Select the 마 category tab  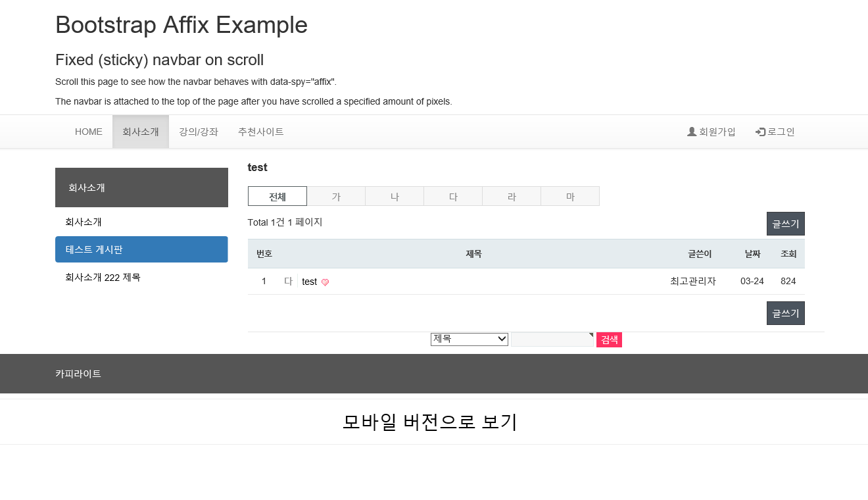click(x=570, y=196)
